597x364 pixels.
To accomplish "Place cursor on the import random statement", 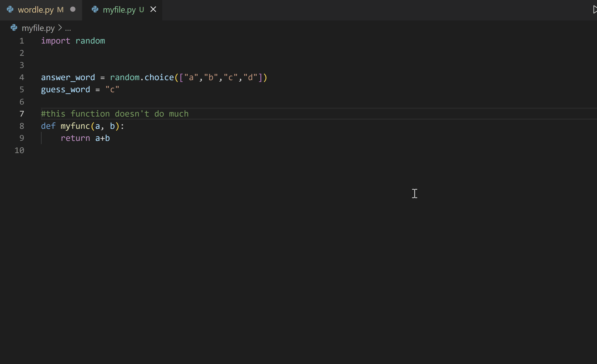I will click(x=73, y=41).
